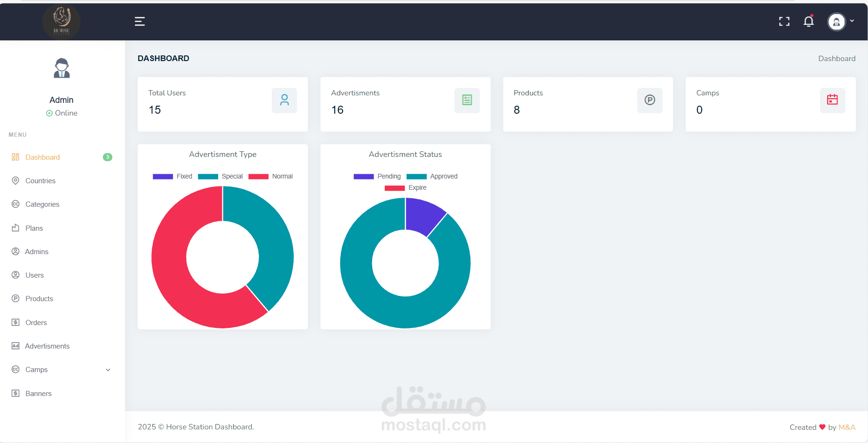Click the M&A link in the footer
The width and height of the screenshot is (868, 443).
tap(847, 427)
